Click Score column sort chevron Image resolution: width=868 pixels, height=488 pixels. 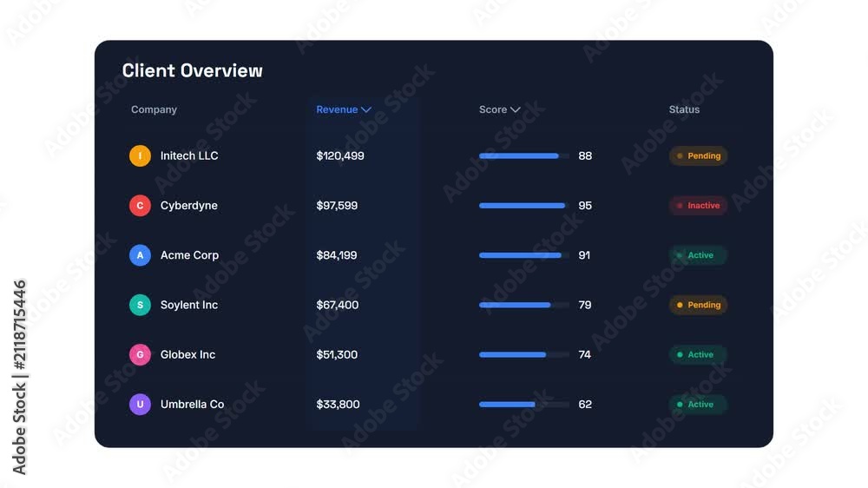point(516,109)
